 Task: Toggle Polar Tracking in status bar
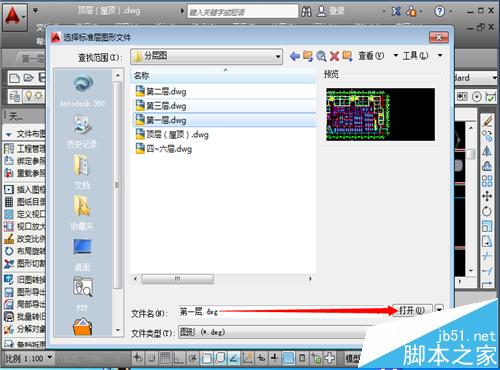pyautogui.click(x=192, y=358)
